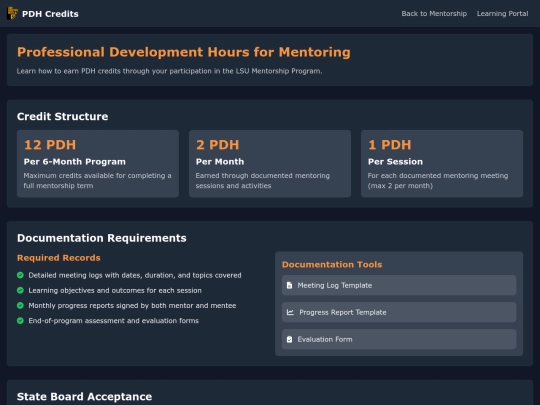540x405 pixels.
Task: Click the green check beside Detailed meeting logs
Action: coord(20,275)
